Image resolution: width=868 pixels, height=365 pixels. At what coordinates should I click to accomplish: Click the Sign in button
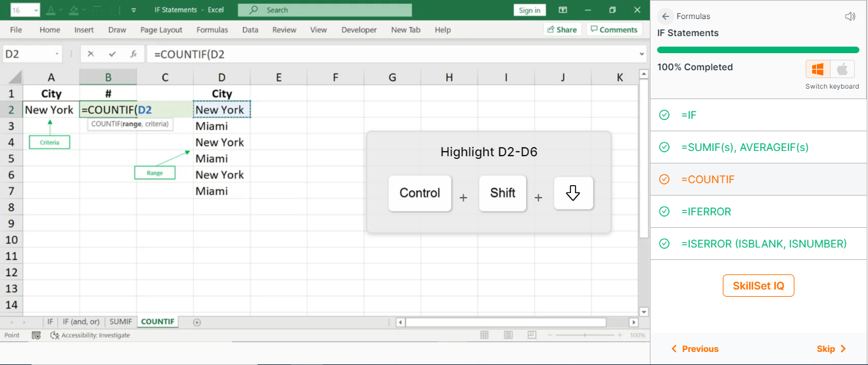(529, 10)
